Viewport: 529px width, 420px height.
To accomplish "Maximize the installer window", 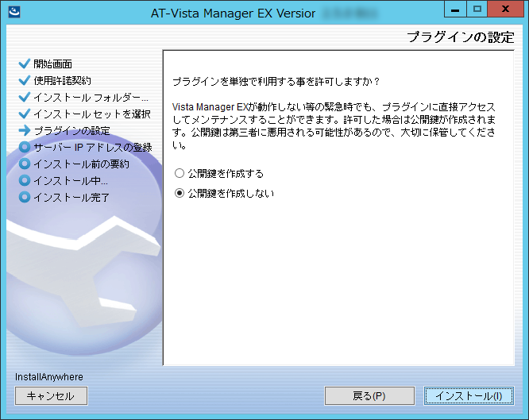I will [477, 9].
